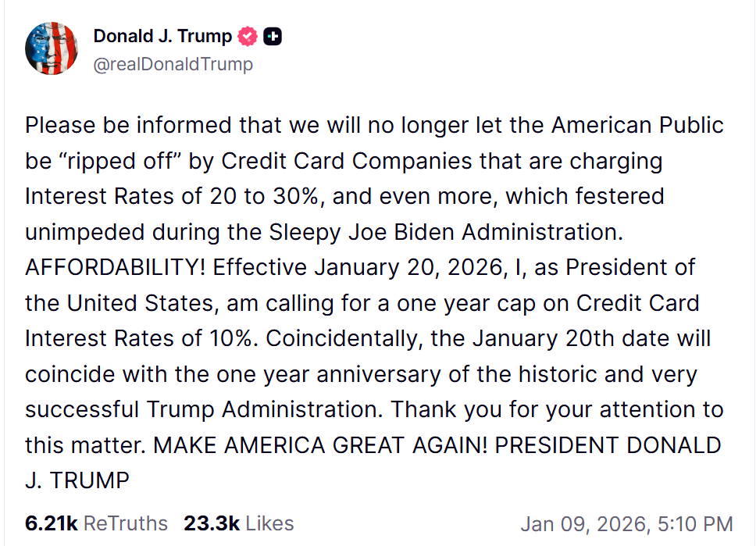View the 6.21k ReTruths count
Screen dimensions: 756x546
(51, 523)
